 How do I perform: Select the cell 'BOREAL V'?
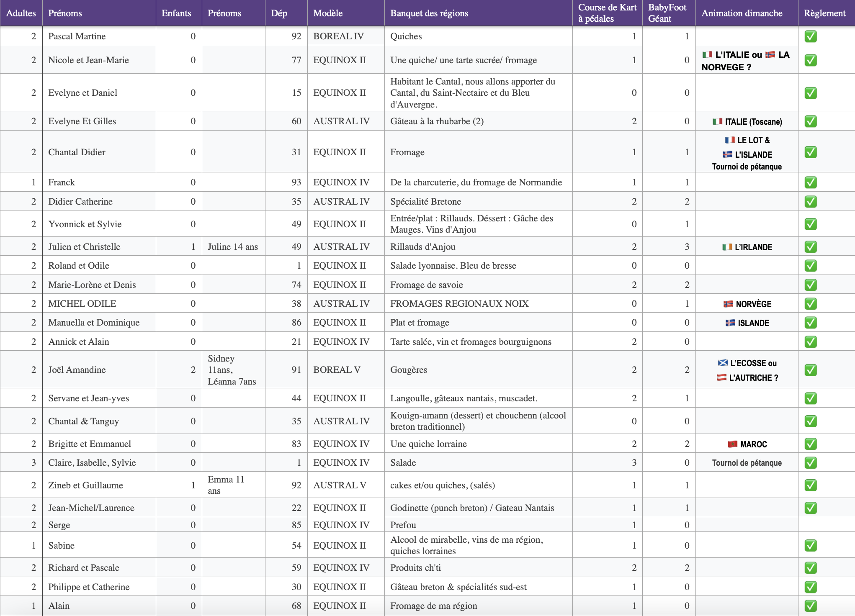tap(346, 370)
